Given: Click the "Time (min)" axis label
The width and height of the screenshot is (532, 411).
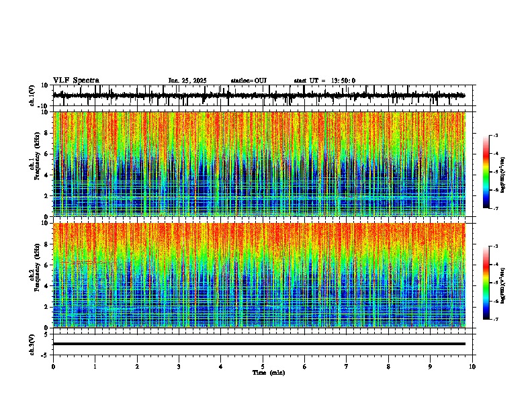Looking at the screenshot, I should 269,373.
